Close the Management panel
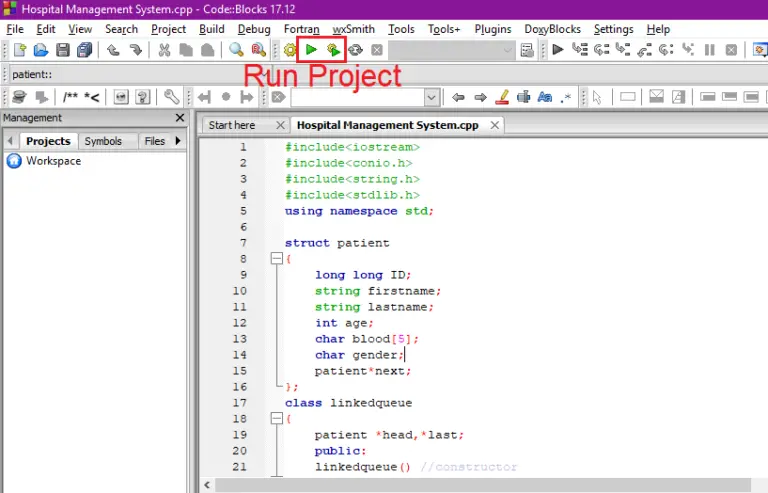This screenshot has height=493, width=768. (x=180, y=118)
